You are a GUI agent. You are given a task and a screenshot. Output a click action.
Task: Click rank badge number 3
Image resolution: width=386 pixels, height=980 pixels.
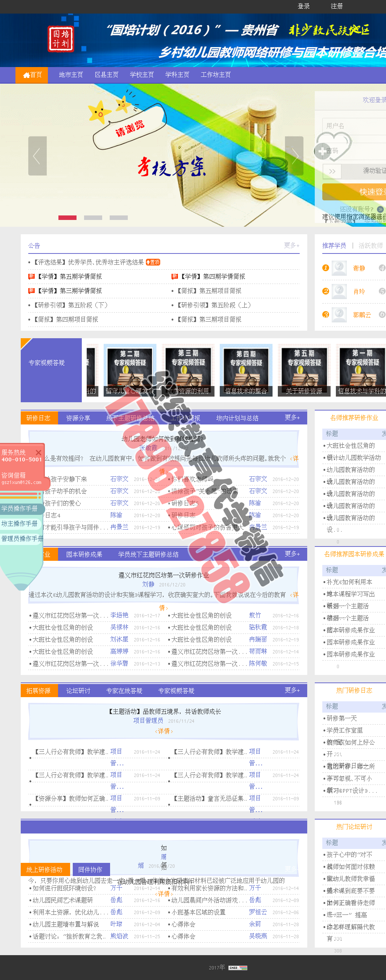pyautogui.click(x=325, y=314)
